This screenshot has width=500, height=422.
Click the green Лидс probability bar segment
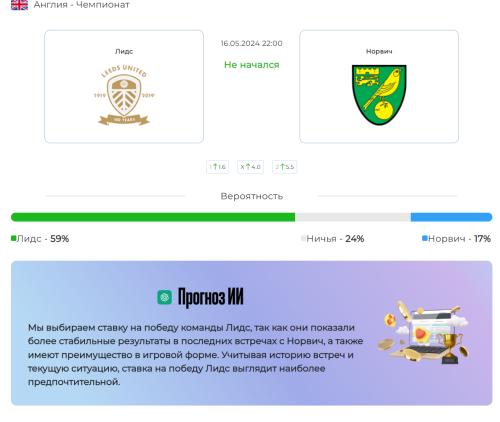click(x=153, y=217)
